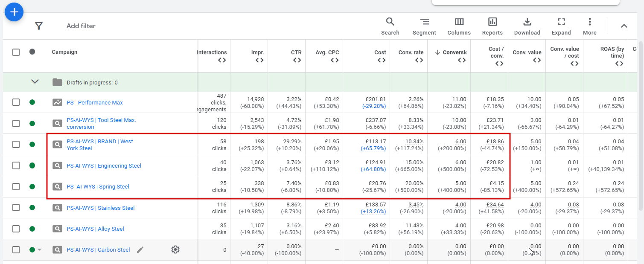The image size is (644, 264).
Task: Open the Segment menu
Action: tap(424, 26)
